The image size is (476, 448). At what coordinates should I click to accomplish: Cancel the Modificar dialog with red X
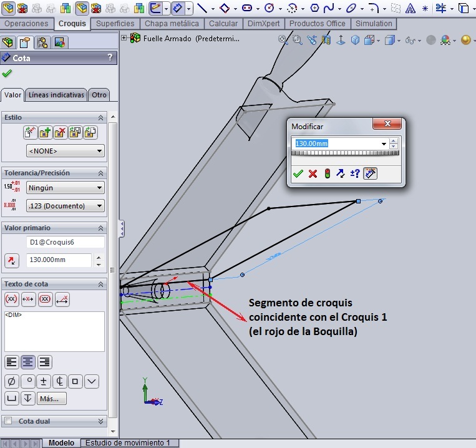[x=313, y=174]
